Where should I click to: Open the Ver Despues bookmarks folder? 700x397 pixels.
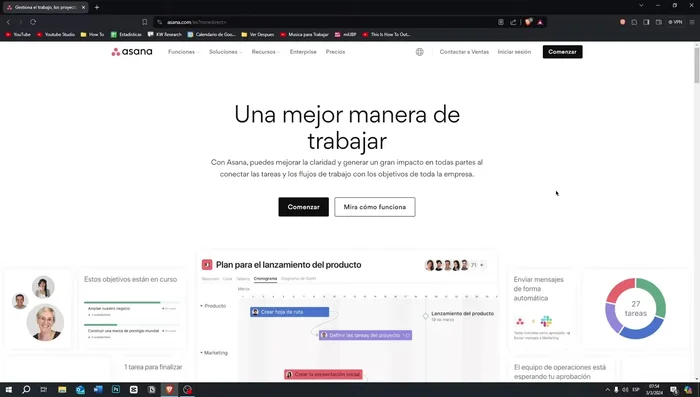tap(258, 34)
